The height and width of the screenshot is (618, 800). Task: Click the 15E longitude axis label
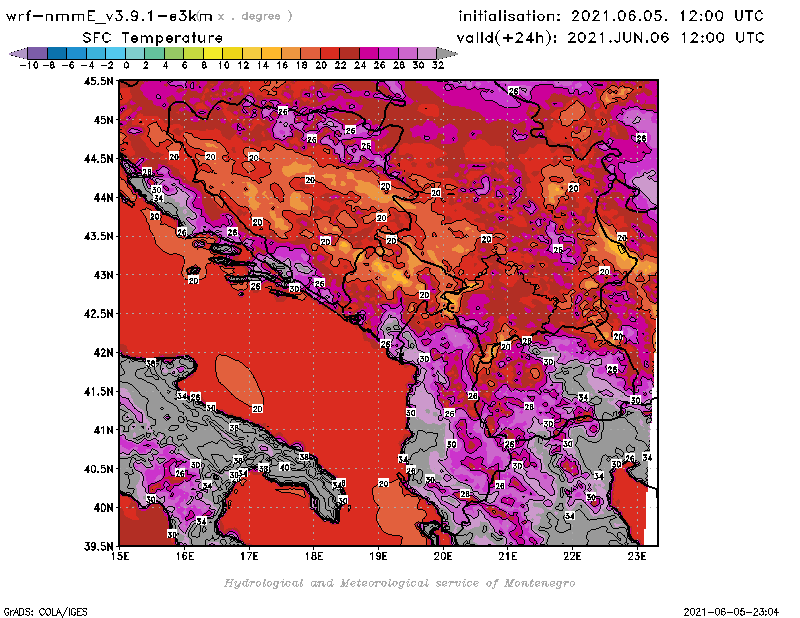click(x=120, y=556)
